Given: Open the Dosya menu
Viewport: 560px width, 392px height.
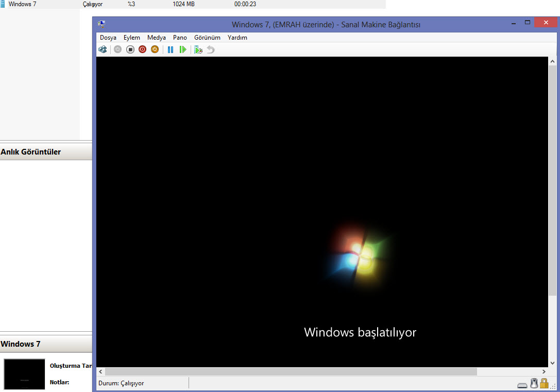Looking at the screenshot, I should (108, 38).
